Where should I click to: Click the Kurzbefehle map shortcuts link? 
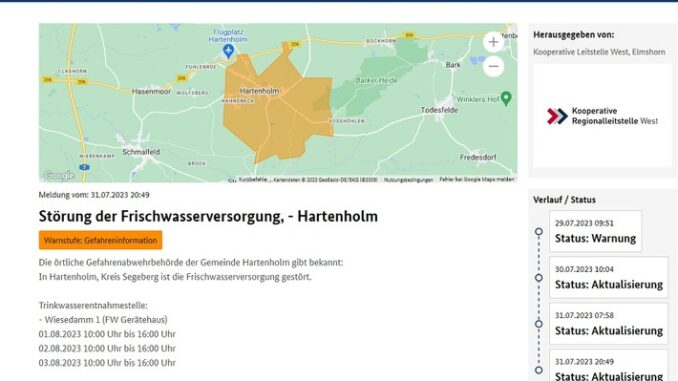pyautogui.click(x=253, y=179)
